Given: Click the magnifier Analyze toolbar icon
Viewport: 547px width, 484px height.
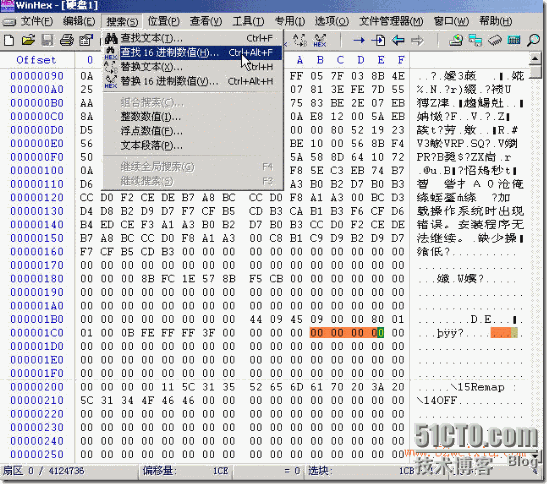Looking at the screenshot, I should pos(533,40).
